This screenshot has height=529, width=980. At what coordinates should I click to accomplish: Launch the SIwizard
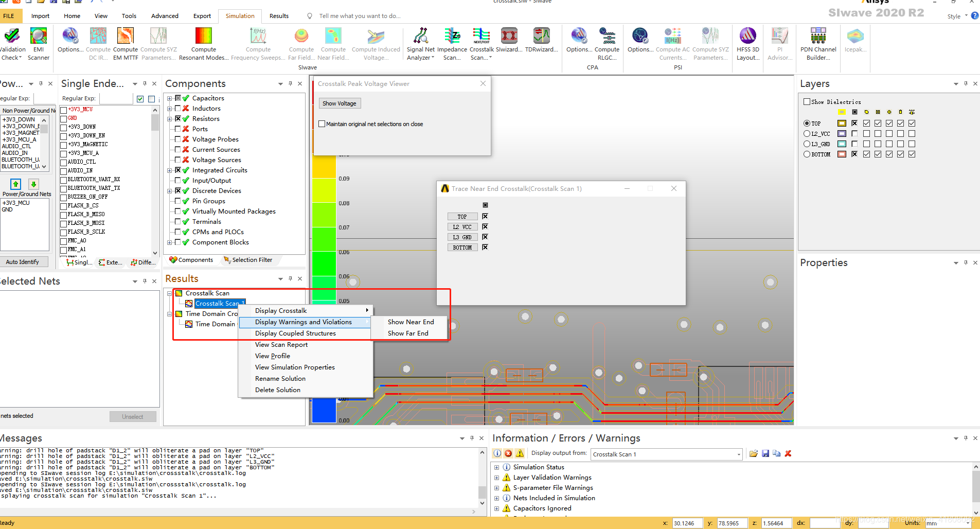509,40
